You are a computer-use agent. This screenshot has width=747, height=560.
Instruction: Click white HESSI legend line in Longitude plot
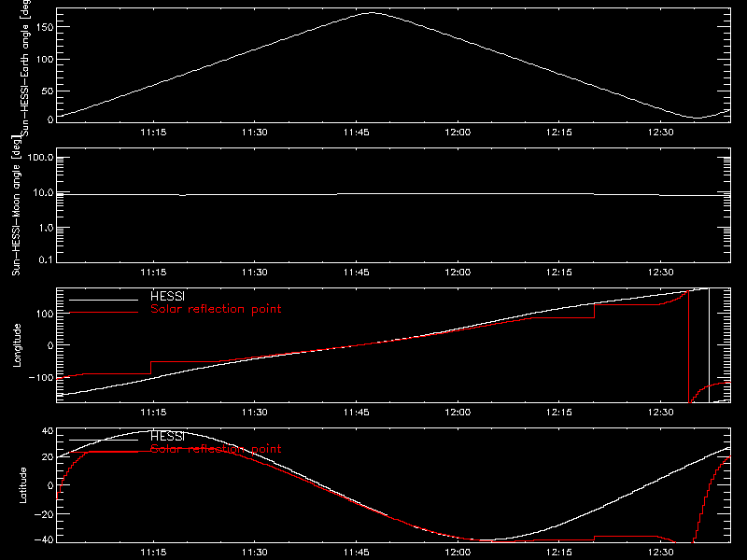coord(104,300)
